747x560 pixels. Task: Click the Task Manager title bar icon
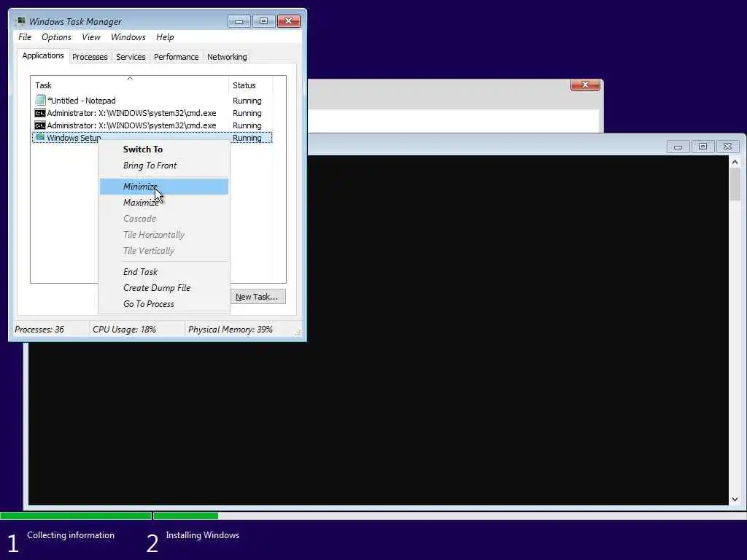20,21
